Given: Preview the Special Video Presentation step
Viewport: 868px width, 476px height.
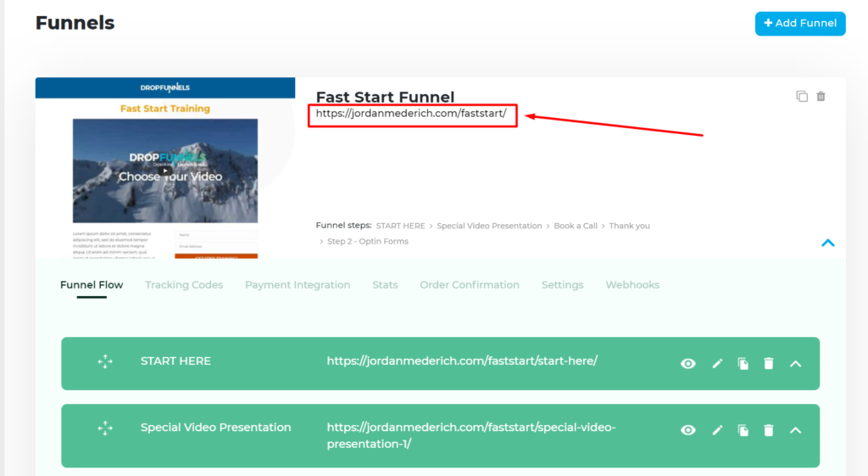Looking at the screenshot, I should pyautogui.click(x=688, y=430).
